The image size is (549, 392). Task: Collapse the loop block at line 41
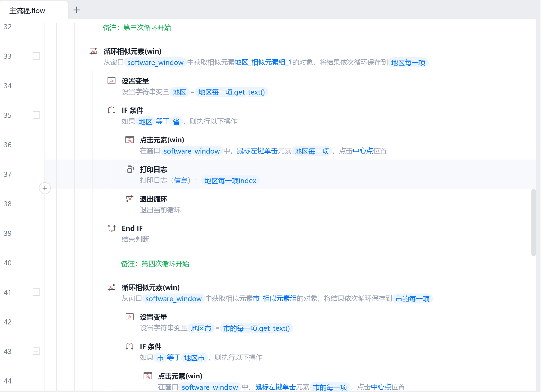36,292
